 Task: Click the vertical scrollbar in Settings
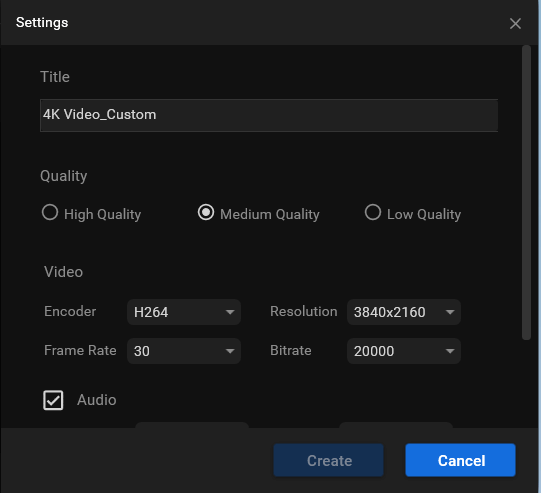click(x=526, y=193)
